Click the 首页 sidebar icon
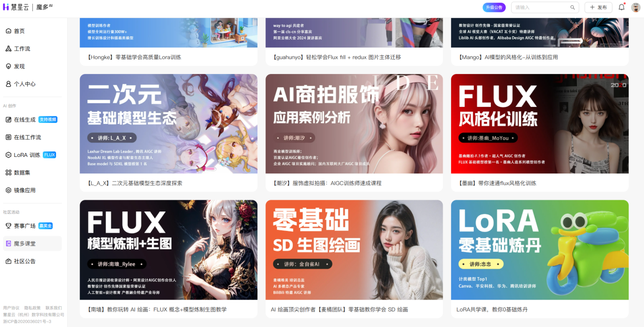This screenshot has width=644, height=327. point(8,31)
